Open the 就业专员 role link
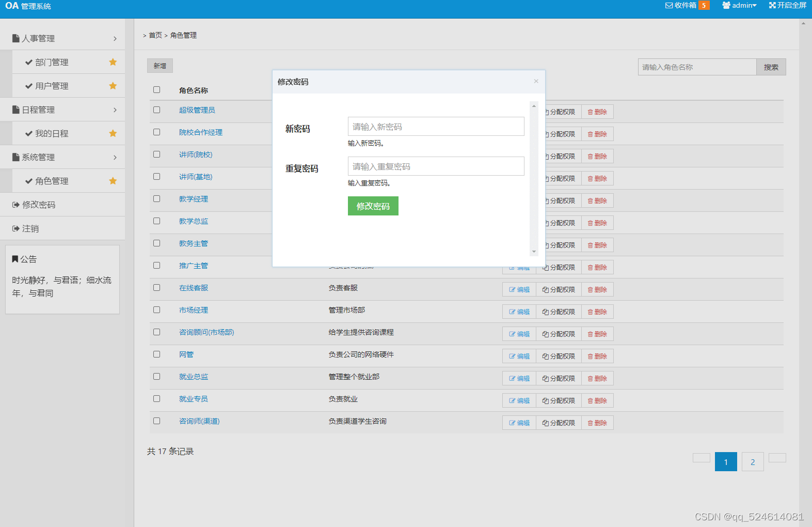 click(x=194, y=399)
